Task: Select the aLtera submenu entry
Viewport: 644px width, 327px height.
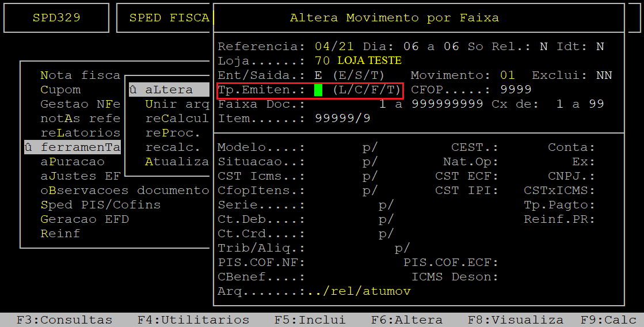Action: coord(169,90)
